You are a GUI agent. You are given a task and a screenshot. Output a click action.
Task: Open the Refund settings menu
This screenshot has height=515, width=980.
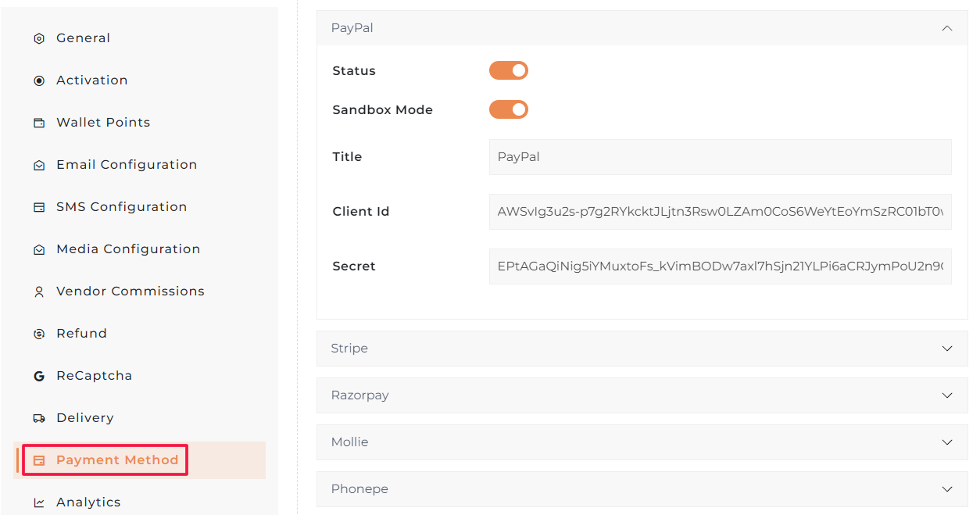click(81, 334)
